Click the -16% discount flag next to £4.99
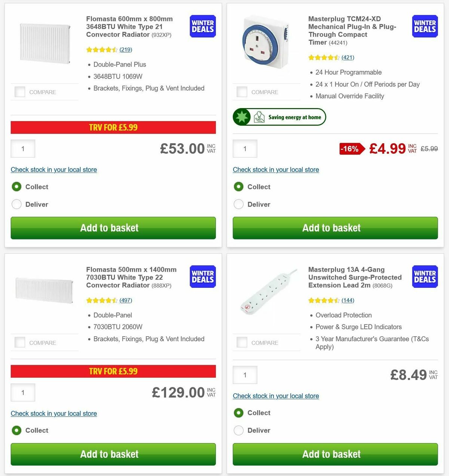The image size is (449, 476). pos(350,149)
